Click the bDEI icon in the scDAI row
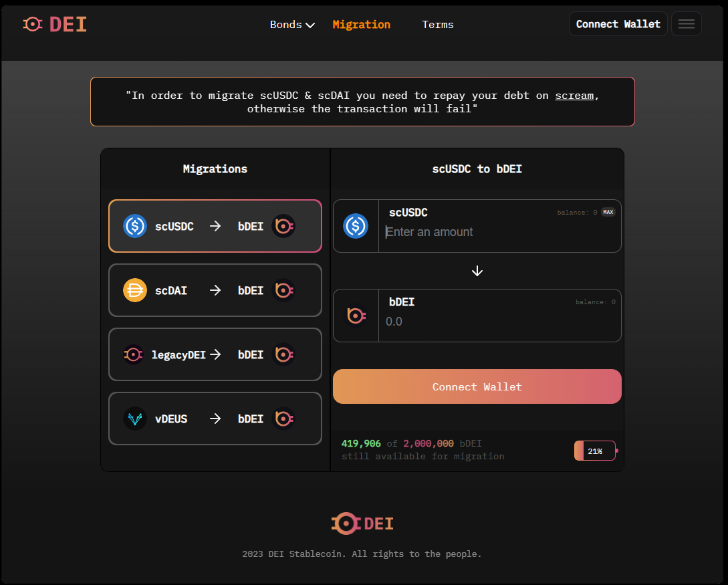The image size is (728, 585). pyautogui.click(x=283, y=290)
